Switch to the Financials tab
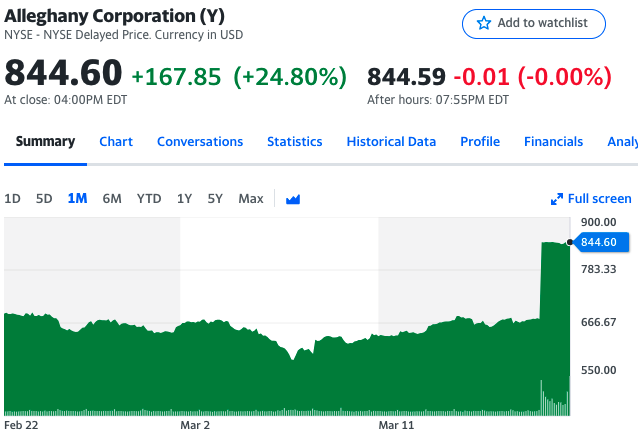Image resolution: width=638 pixels, height=434 pixels. click(553, 142)
